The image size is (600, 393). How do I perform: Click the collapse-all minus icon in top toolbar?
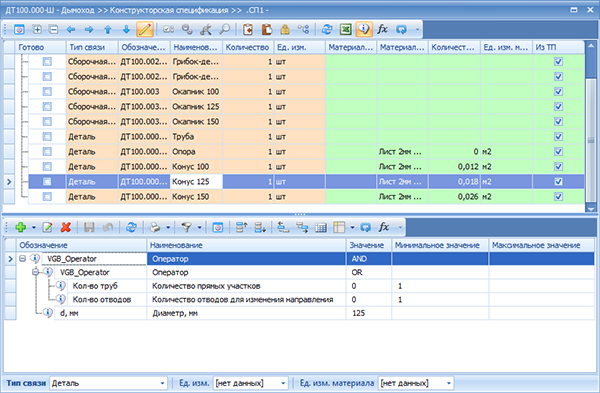tap(54, 29)
